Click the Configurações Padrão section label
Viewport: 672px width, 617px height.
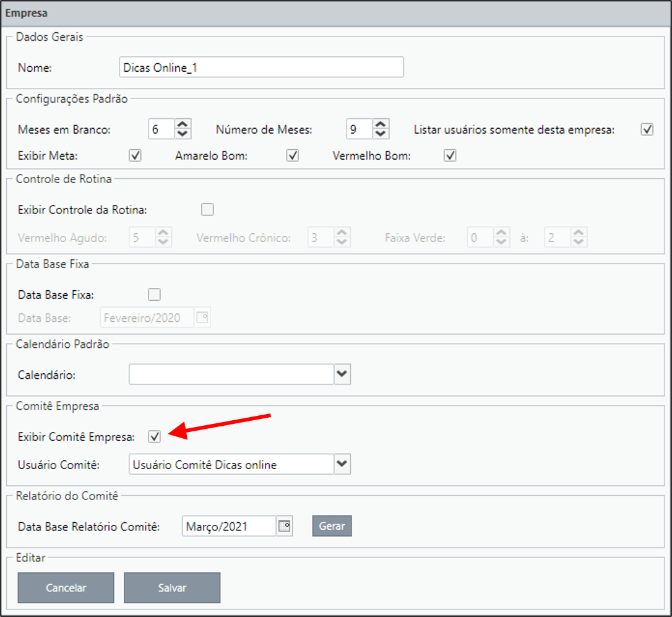[72, 98]
